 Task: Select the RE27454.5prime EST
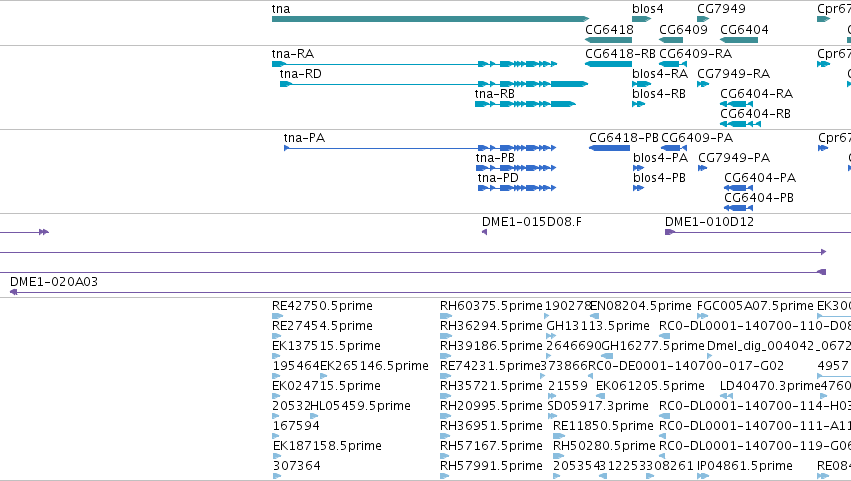[x=276, y=336]
